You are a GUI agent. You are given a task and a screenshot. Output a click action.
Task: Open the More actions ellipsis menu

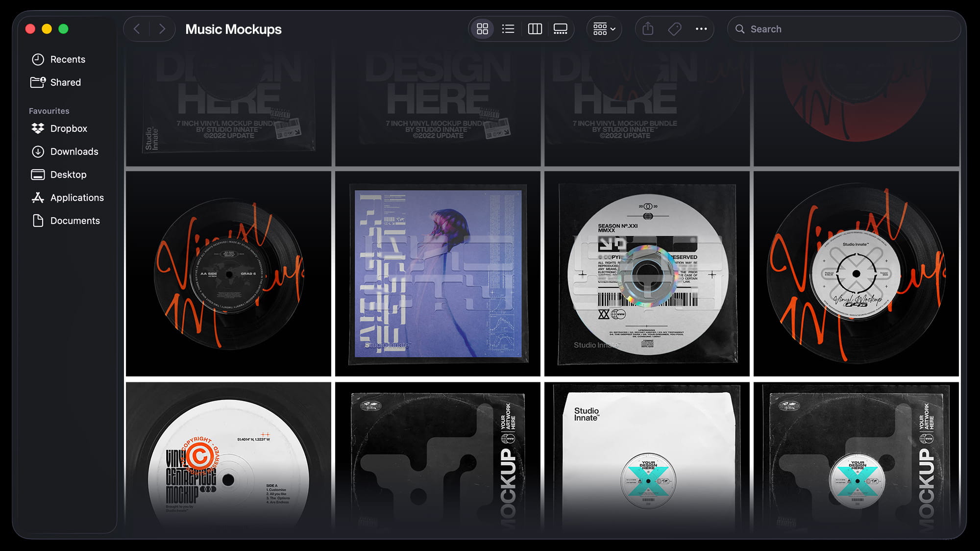point(701,28)
